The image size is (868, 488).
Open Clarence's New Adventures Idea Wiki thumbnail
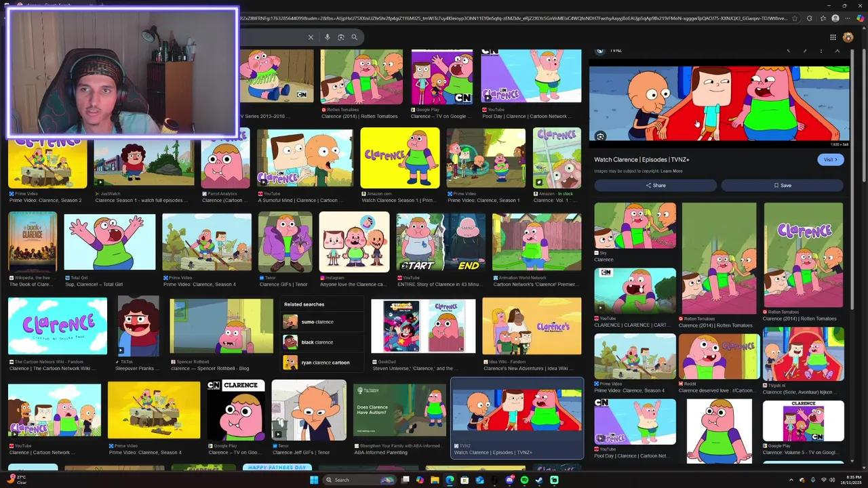click(x=532, y=326)
